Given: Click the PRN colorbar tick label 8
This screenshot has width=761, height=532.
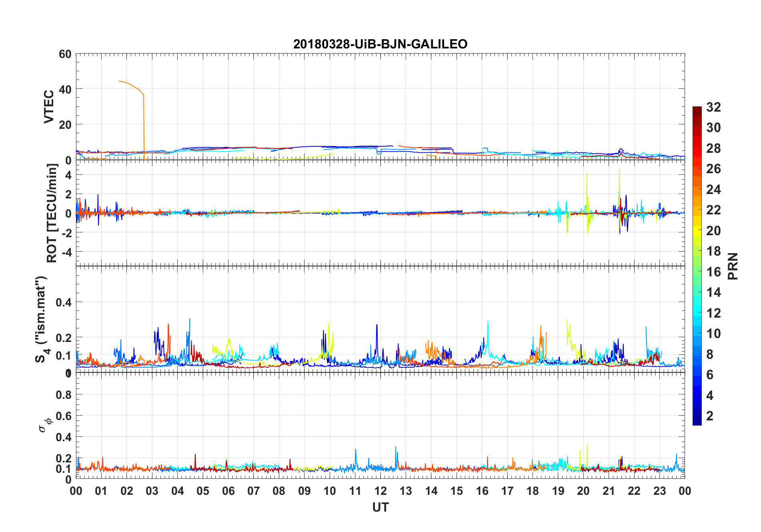Looking at the screenshot, I should 710,354.
